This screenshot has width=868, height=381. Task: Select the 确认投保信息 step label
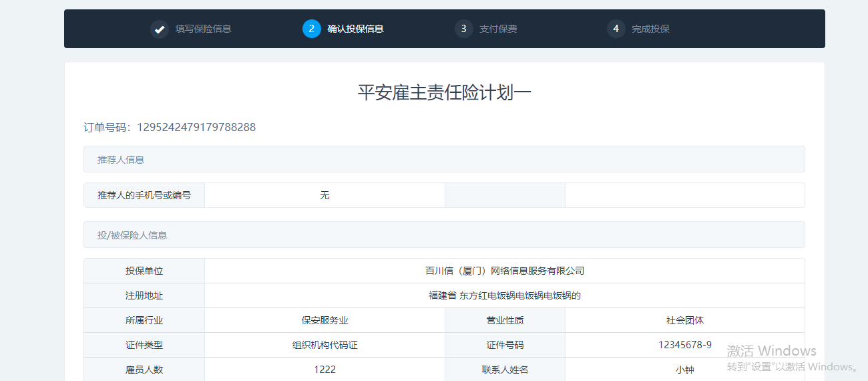pyautogui.click(x=356, y=29)
